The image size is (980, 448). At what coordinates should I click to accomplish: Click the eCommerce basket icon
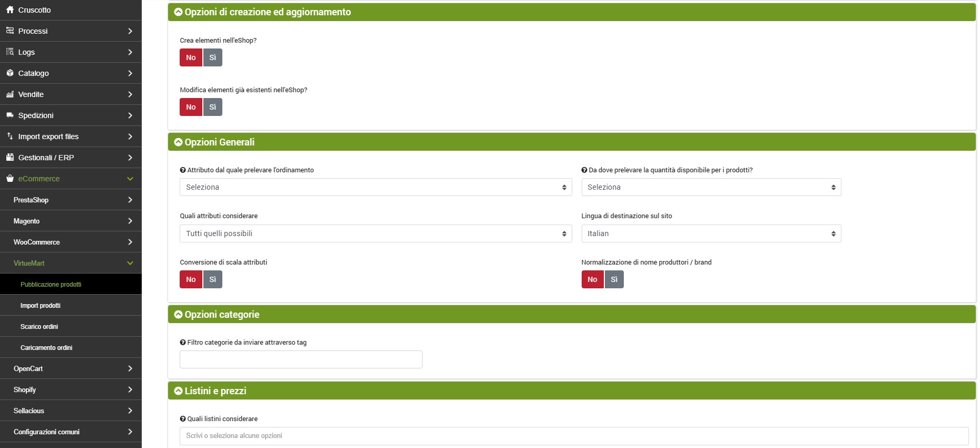point(10,179)
